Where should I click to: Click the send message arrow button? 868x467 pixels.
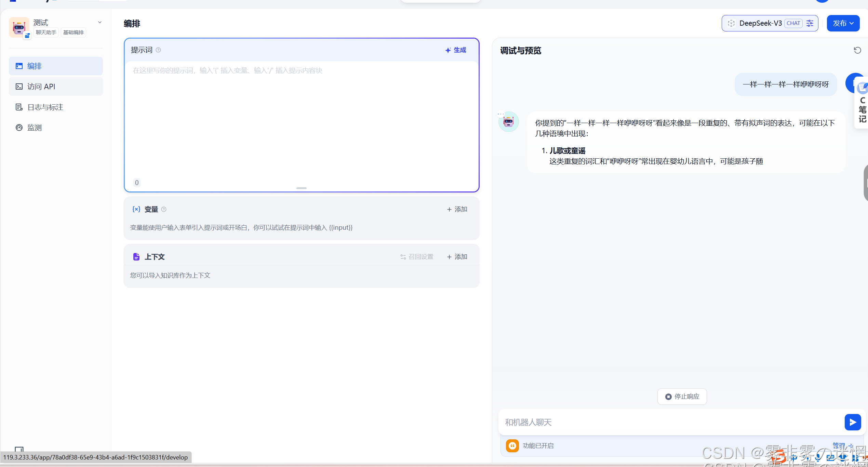point(853,422)
